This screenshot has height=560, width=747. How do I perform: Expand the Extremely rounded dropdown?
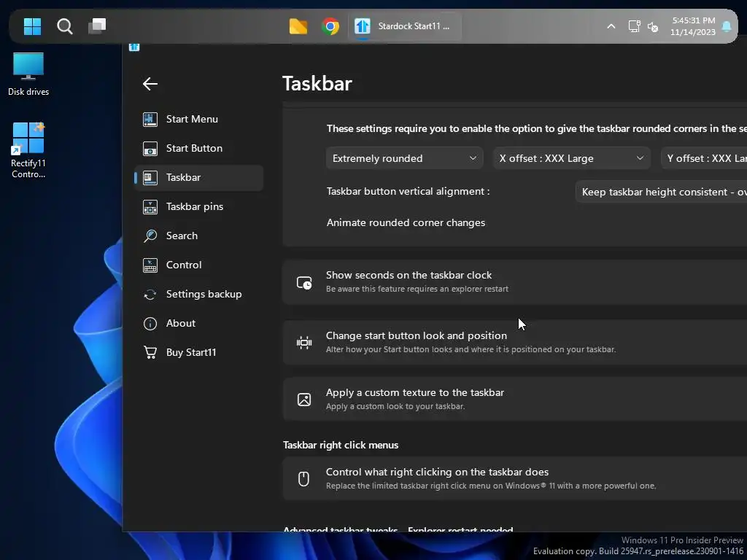coord(404,158)
